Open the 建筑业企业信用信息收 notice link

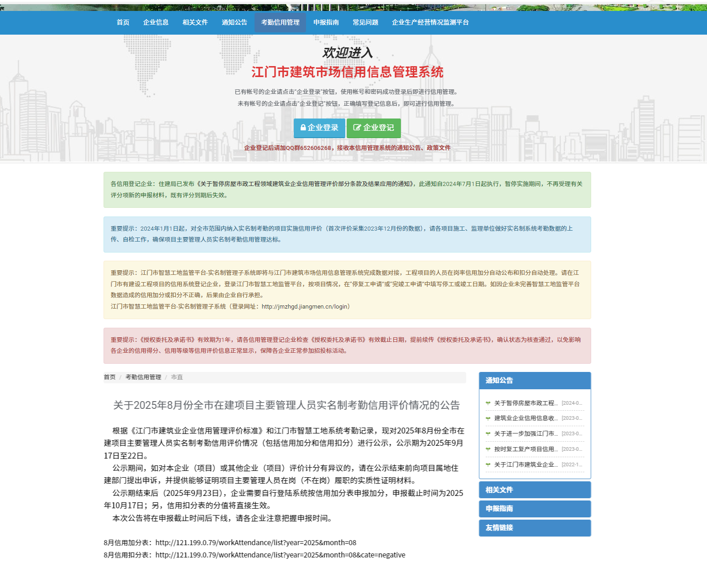pyautogui.click(x=525, y=418)
